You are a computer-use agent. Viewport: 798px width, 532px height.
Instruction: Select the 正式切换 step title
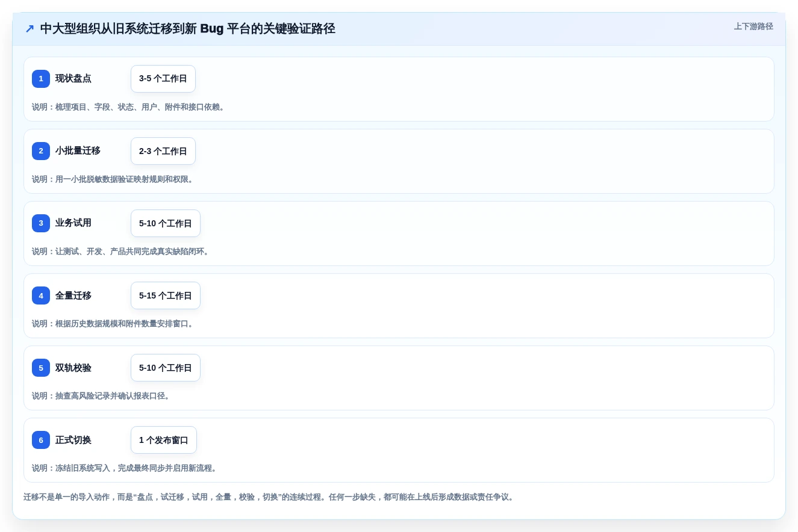tap(73, 440)
